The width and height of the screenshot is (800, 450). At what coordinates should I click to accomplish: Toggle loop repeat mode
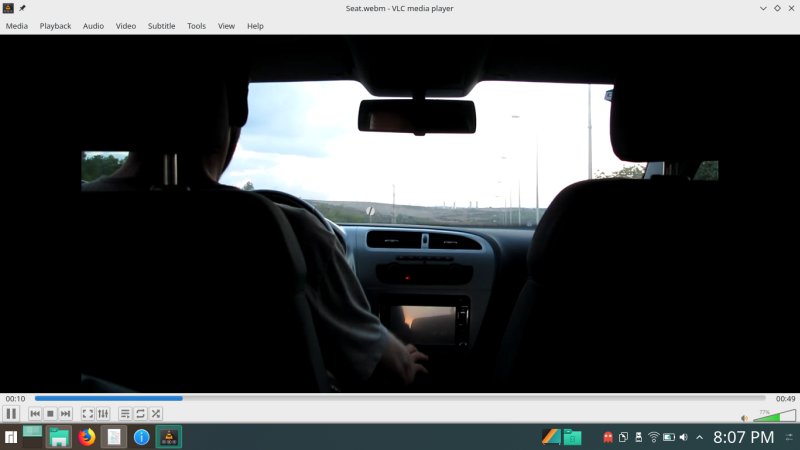coord(140,414)
